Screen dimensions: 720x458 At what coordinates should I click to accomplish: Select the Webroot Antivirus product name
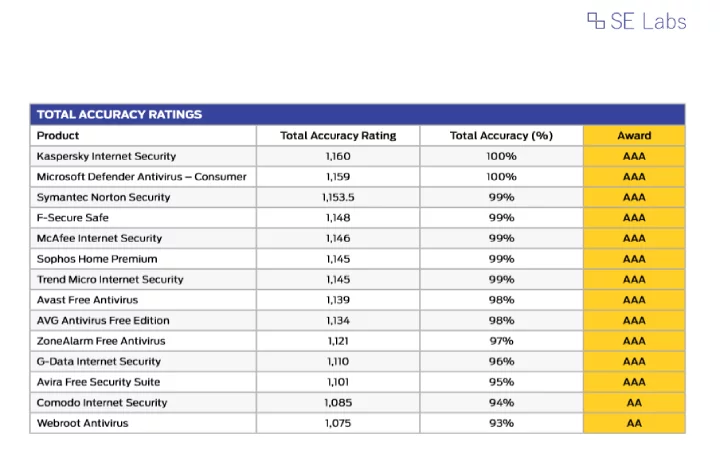click(x=83, y=423)
